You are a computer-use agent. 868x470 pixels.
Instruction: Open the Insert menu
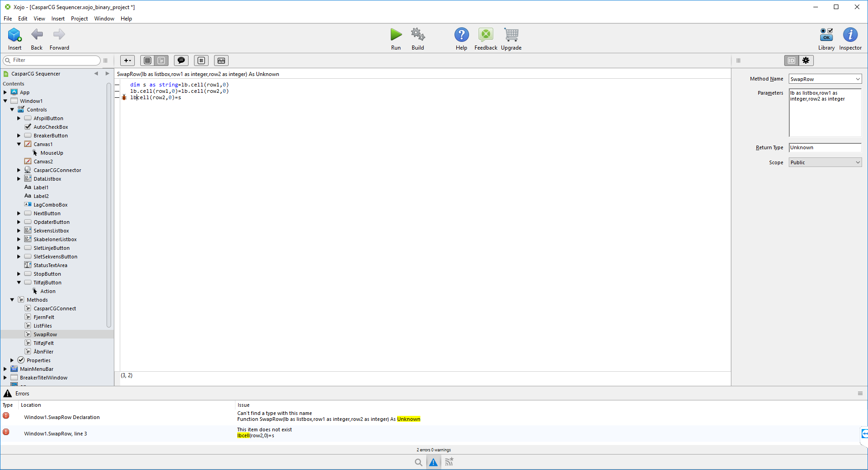pos(58,19)
